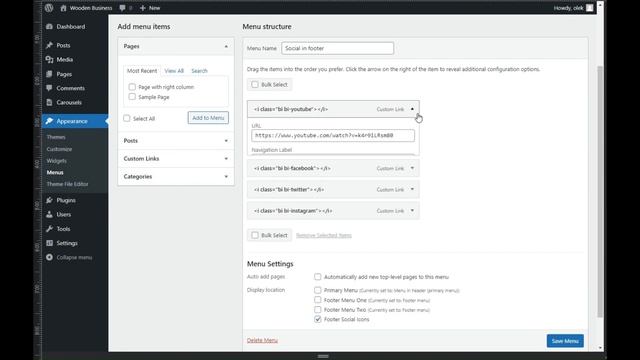Screen dimensions: 640x360
Task: Switch to the Search pages tab
Action: (200, 71)
